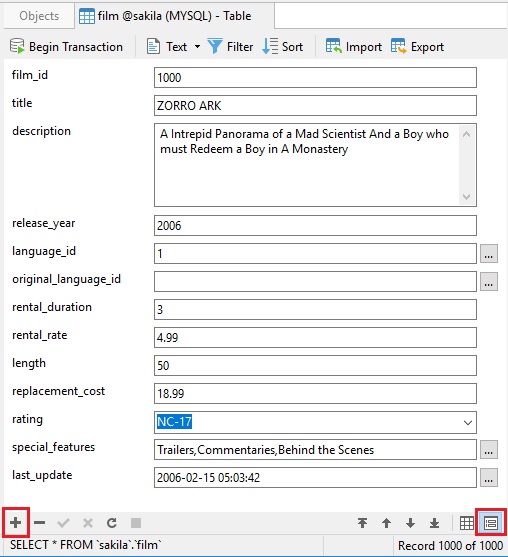
Task: Click the refresh icon in bottom bar
Action: [112, 523]
